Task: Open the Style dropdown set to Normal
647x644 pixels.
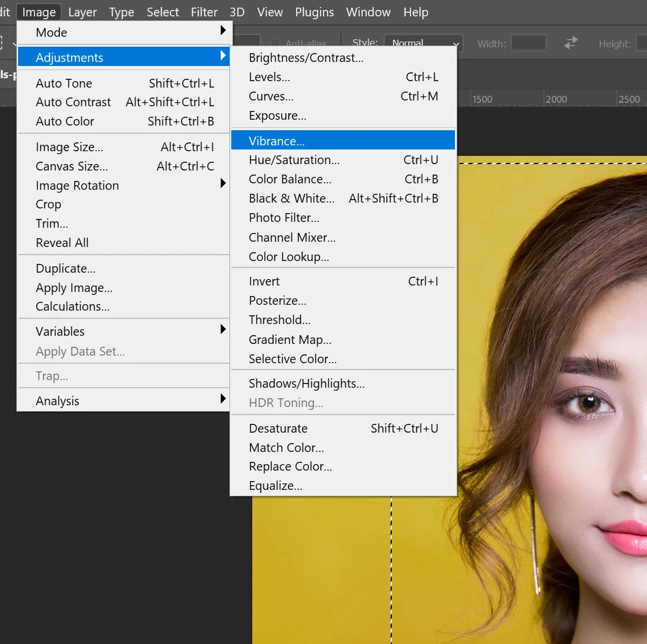Action: tap(423, 43)
